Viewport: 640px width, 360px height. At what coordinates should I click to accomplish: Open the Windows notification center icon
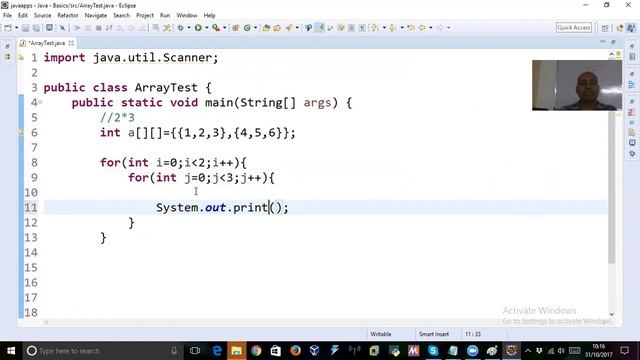624,351
